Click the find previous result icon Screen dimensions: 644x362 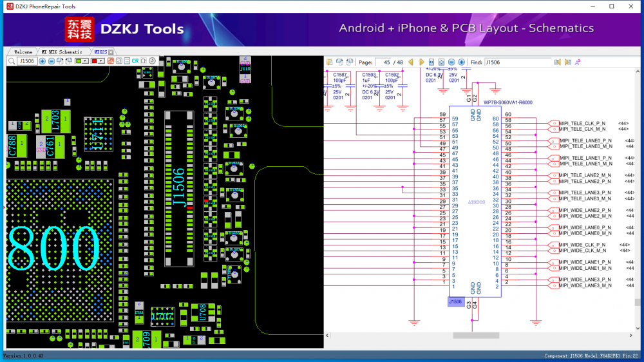pyautogui.click(x=558, y=62)
